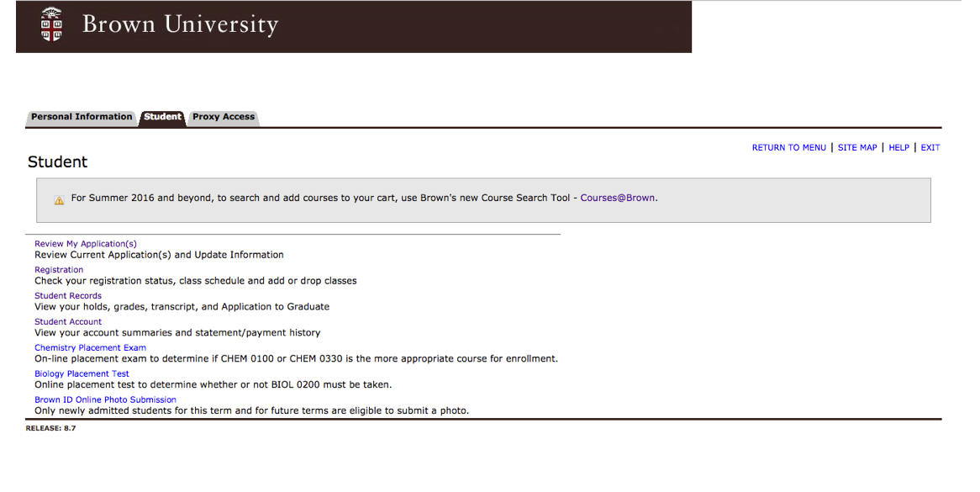Open the SITE MAP link
980x492 pixels.
click(857, 147)
